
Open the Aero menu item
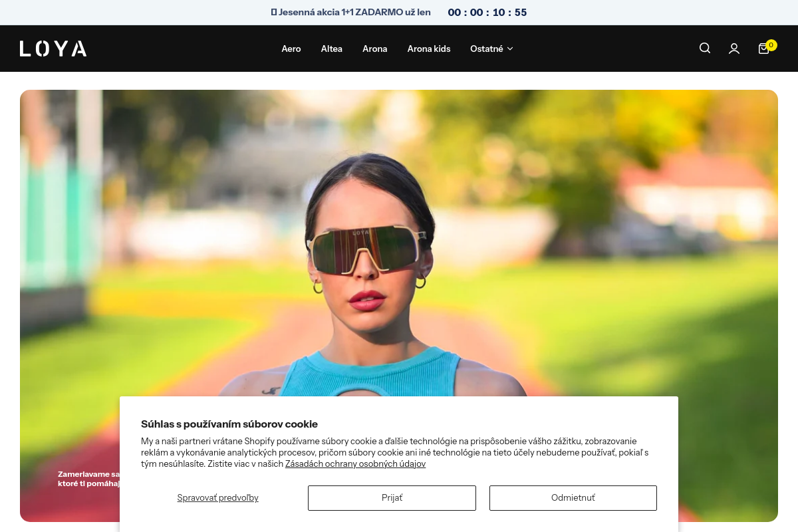click(291, 49)
